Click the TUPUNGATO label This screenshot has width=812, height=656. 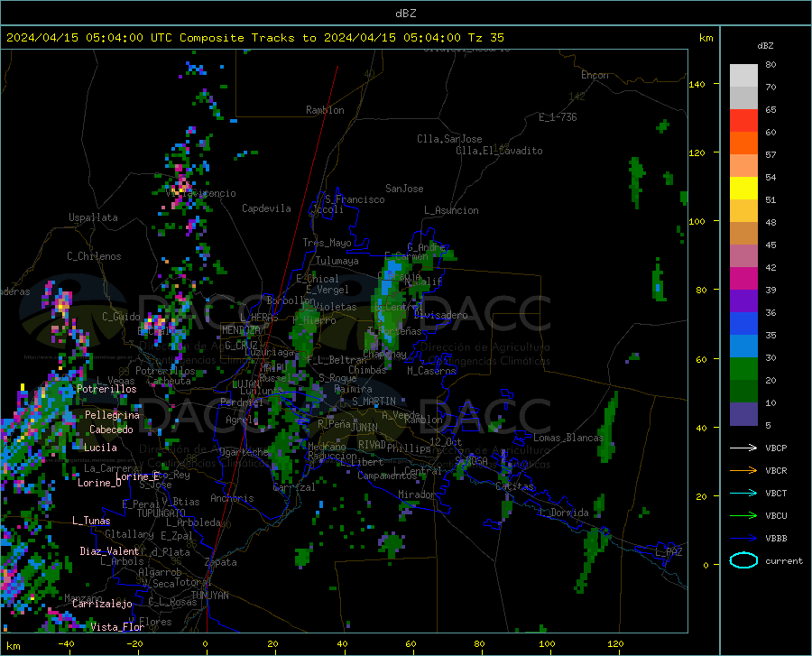click(x=161, y=513)
